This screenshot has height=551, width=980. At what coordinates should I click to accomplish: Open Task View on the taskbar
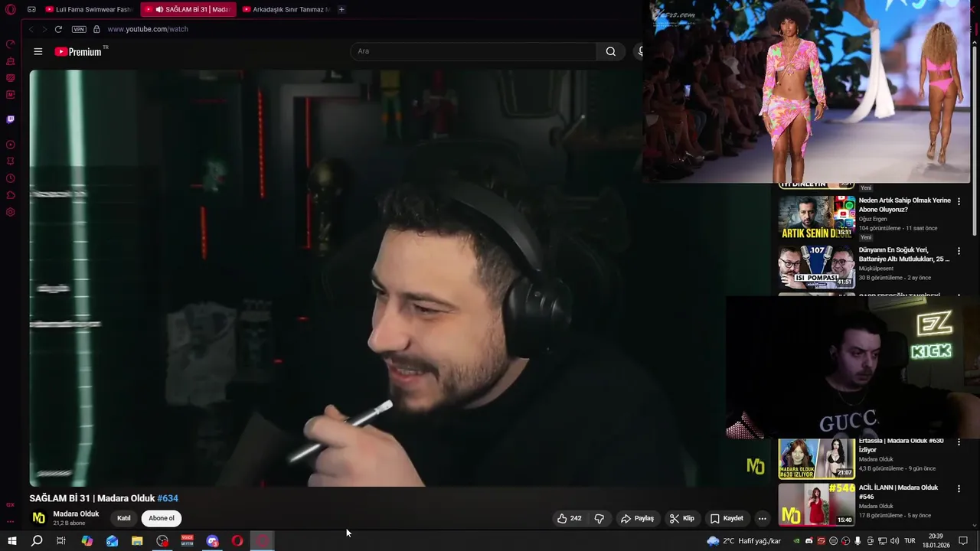[x=61, y=541]
